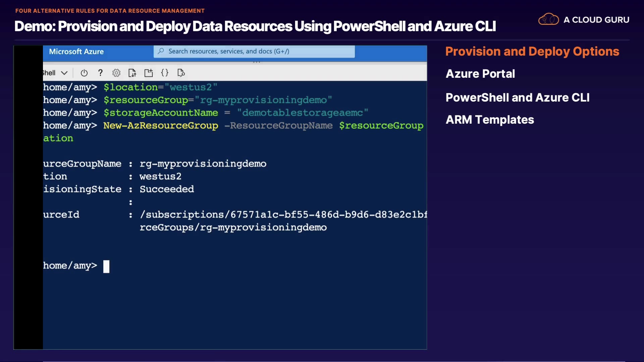The height and width of the screenshot is (362, 644).
Task: Select PowerShell and Azure CLI option
Action: click(517, 98)
